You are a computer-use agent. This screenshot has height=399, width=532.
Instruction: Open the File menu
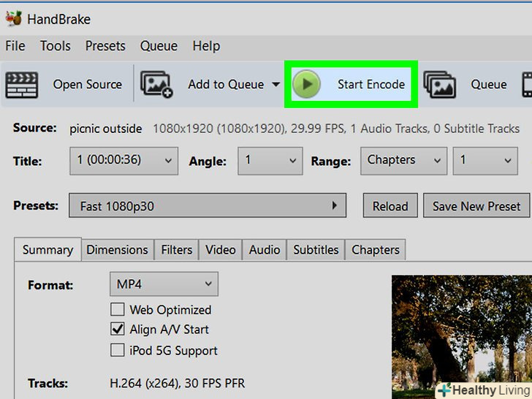click(15, 45)
